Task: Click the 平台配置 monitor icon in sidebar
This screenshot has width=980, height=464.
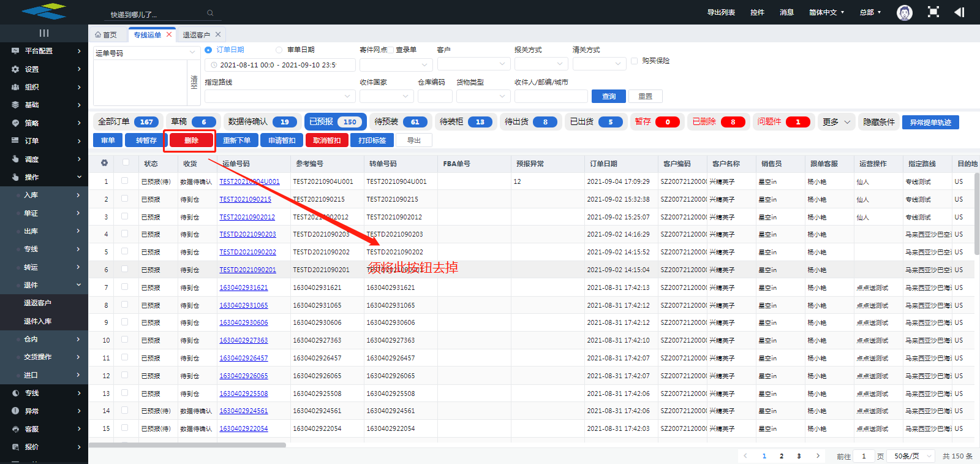Action: coord(15,51)
